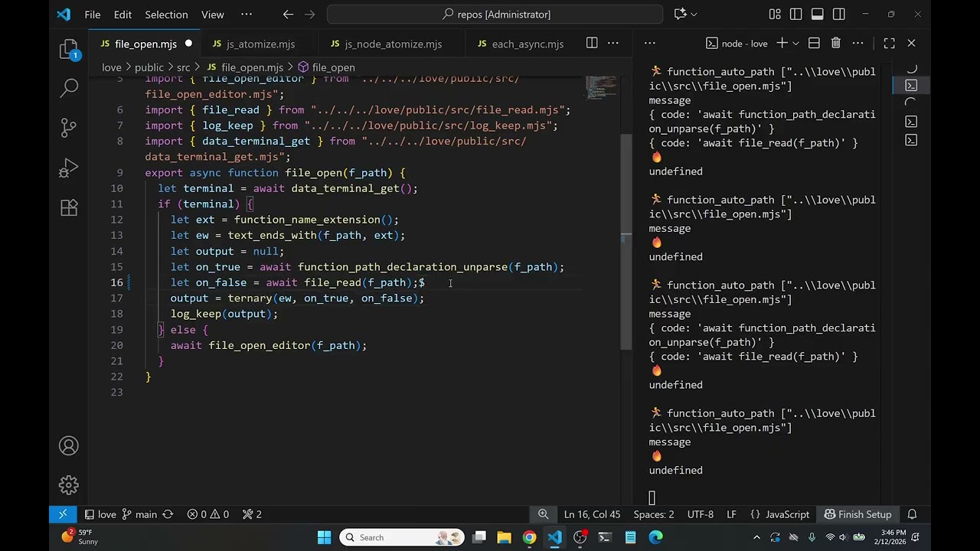Split the terminal
The image size is (980, 551).
coord(814,43)
